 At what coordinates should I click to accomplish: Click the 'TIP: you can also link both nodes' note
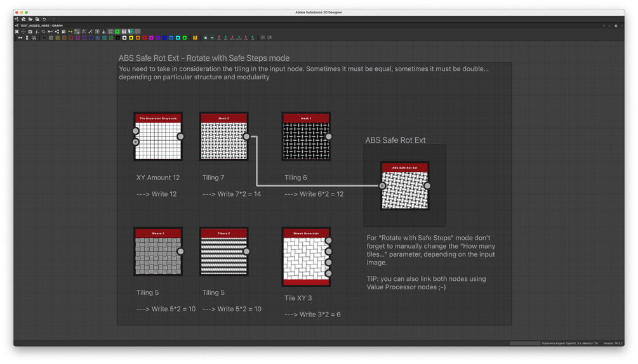click(x=426, y=283)
